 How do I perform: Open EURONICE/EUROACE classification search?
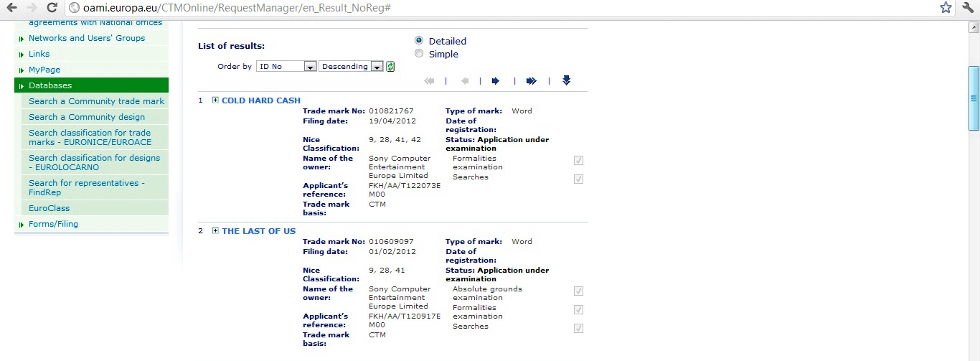[x=90, y=137]
